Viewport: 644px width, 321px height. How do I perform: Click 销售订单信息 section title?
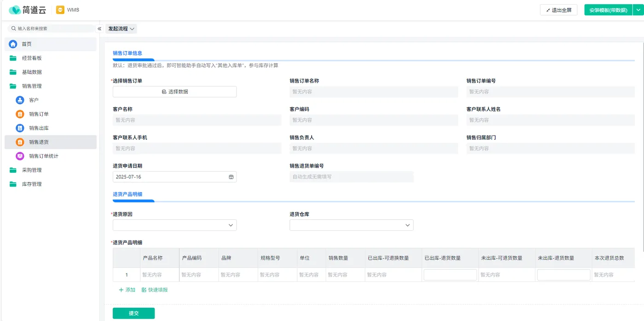pos(127,53)
